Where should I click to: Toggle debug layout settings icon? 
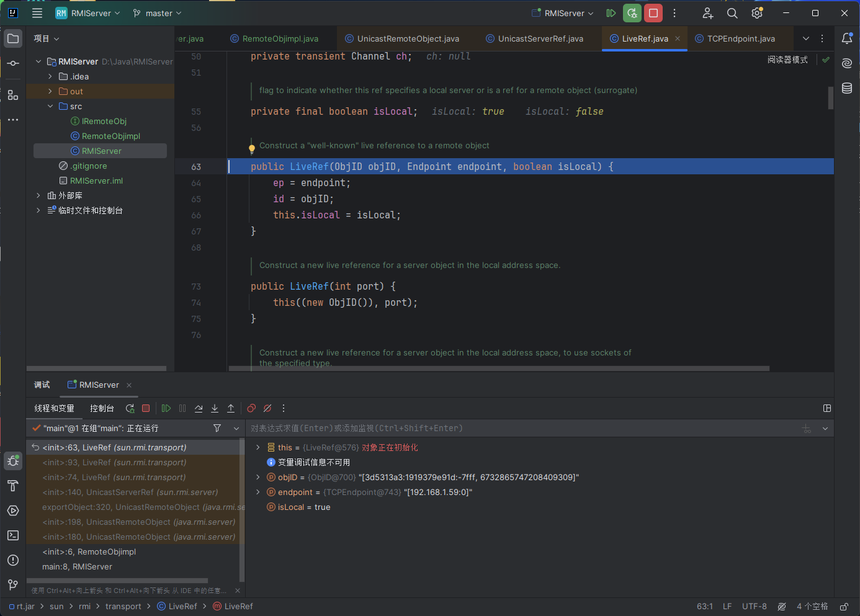827,408
